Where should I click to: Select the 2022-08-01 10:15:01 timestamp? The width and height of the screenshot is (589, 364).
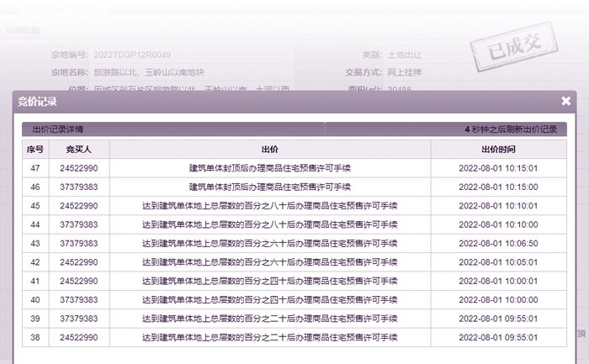[x=498, y=168]
